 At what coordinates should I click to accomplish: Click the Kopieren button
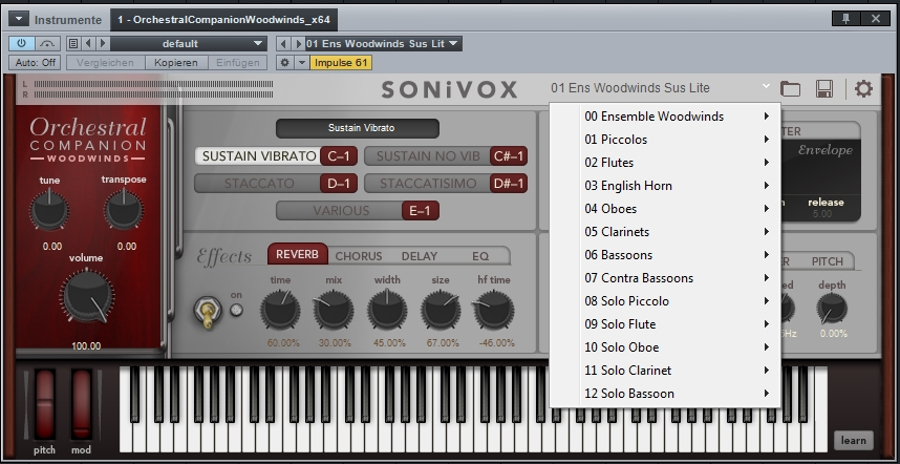click(x=176, y=63)
